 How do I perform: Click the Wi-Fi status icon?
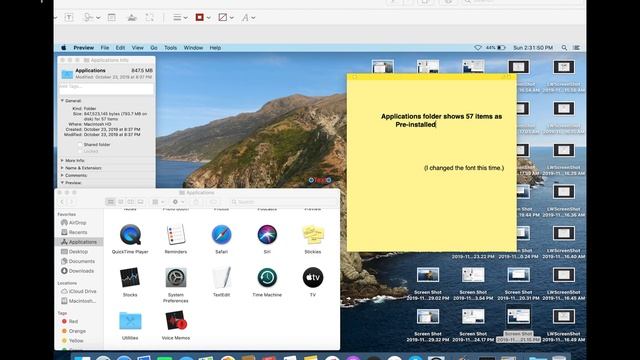[478, 48]
